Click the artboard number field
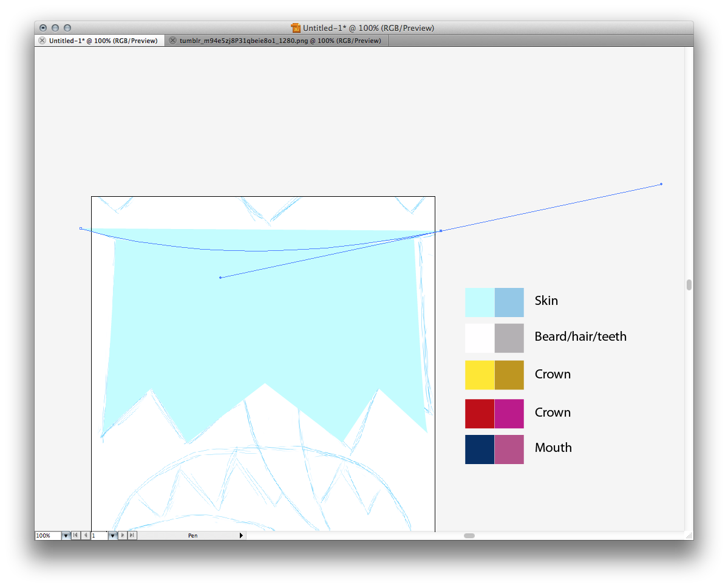The height and width of the screenshot is (588, 728). pos(98,536)
